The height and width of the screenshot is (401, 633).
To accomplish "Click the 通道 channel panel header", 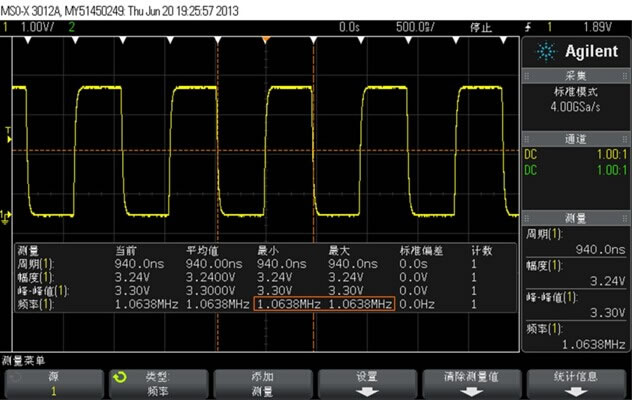I will click(576, 141).
